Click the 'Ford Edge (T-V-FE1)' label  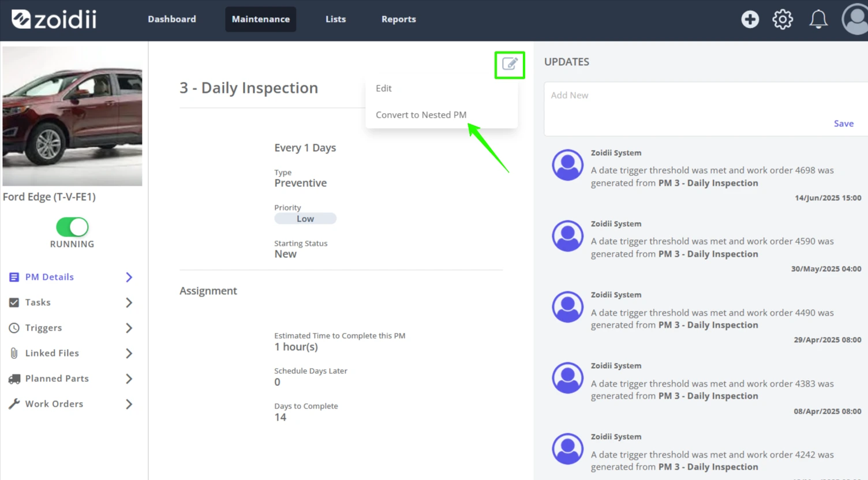49,197
